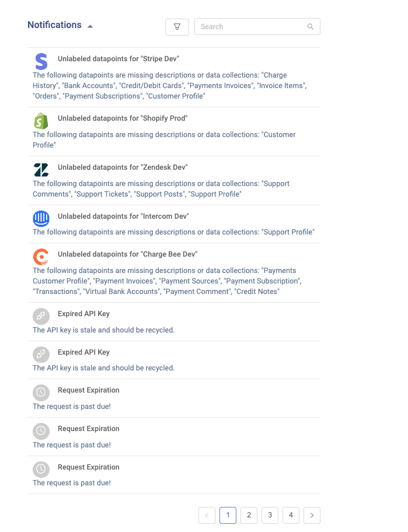
Task: Click the first Request Expiration clock icon
Action: [41, 393]
